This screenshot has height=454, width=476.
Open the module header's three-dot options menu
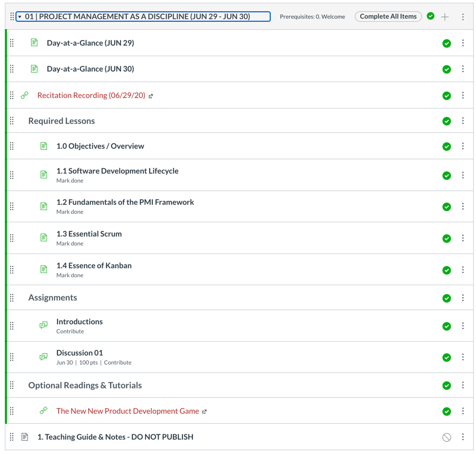[463, 17]
